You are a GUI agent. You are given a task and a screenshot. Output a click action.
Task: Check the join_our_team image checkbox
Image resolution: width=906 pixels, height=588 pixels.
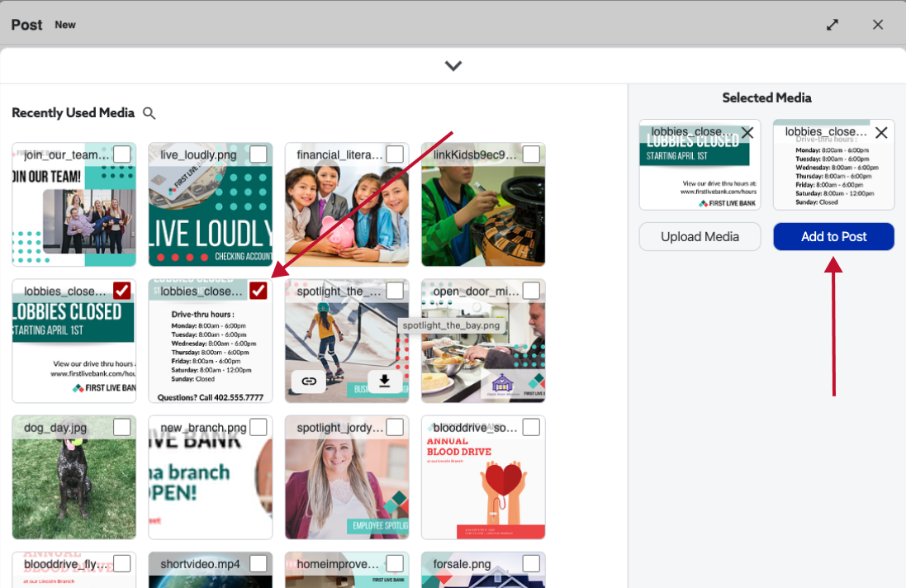[x=121, y=154]
